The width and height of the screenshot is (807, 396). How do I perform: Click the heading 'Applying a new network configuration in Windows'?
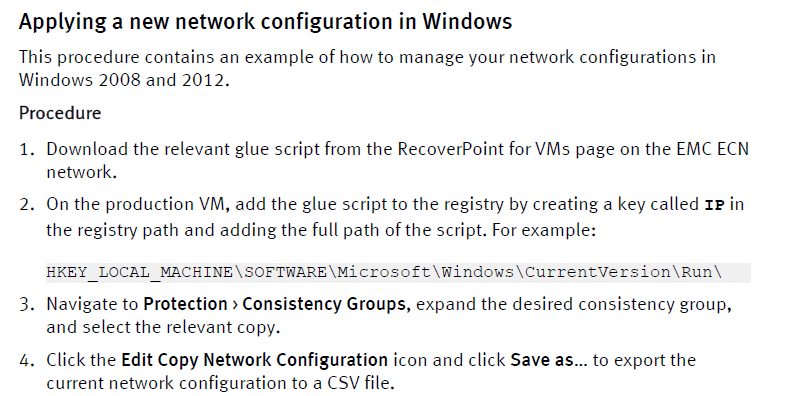click(x=265, y=22)
